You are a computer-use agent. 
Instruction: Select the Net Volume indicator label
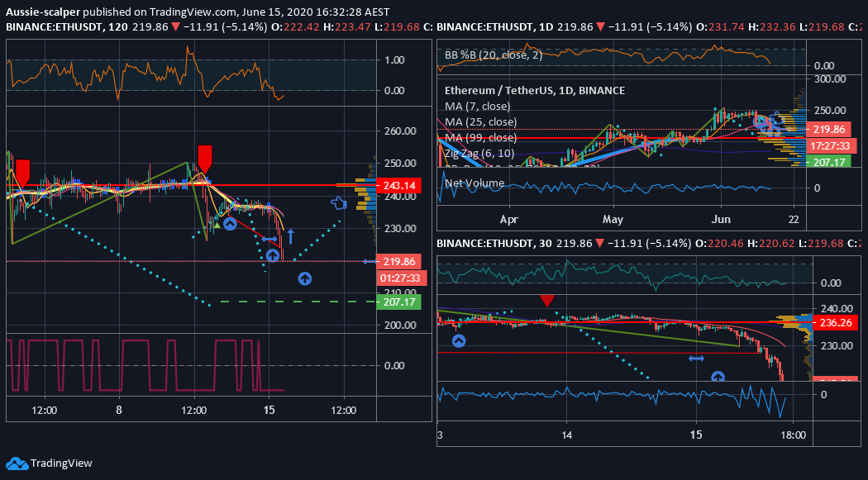pyautogui.click(x=475, y=183)
